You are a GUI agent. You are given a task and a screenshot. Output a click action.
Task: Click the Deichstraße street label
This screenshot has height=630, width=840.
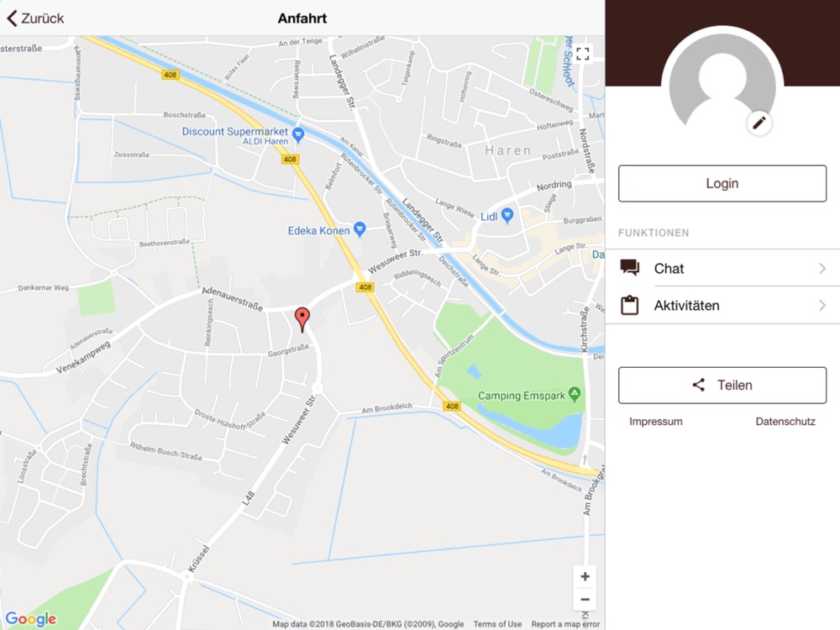point(454,271)
